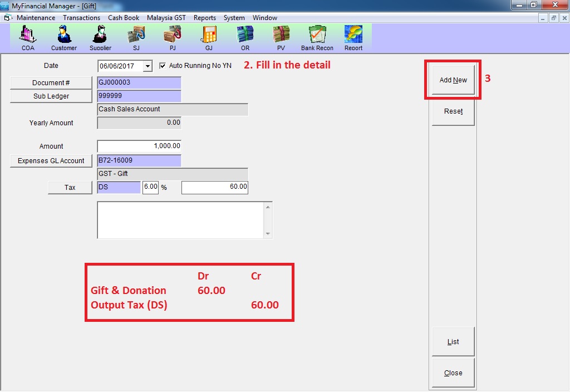Click the Add New button
This screenshot has height=392, width=570.
click(453, 80)
